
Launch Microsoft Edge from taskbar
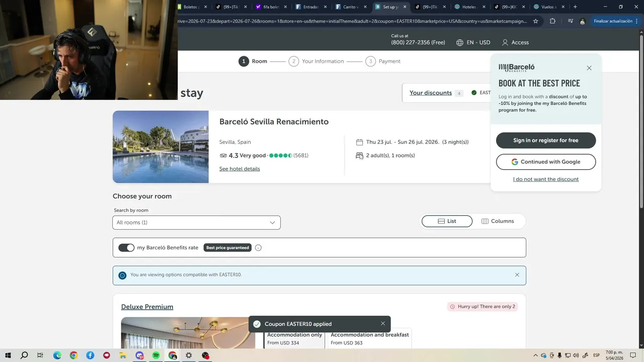[x=57, y=355]
